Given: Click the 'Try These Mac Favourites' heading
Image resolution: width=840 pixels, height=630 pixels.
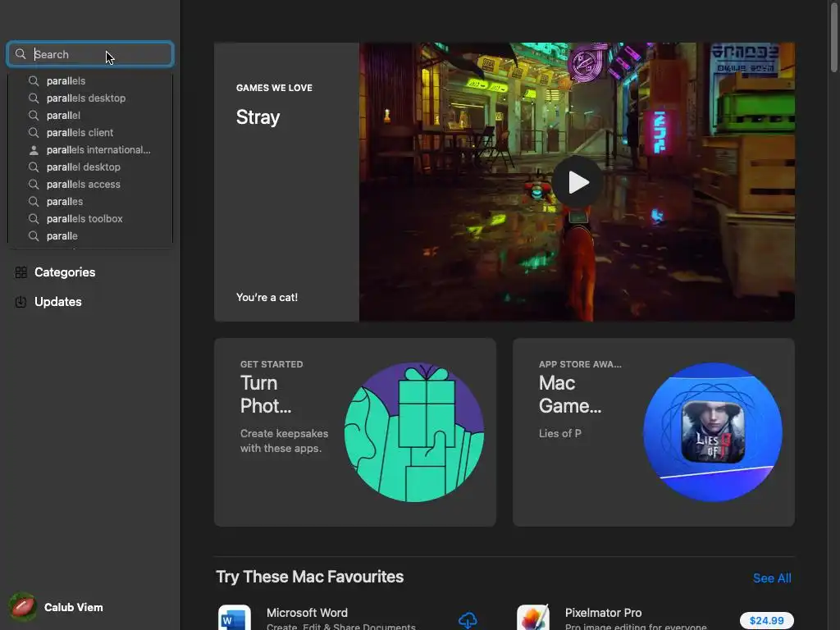Looking at the screenshot, I should tap(309, 577).
